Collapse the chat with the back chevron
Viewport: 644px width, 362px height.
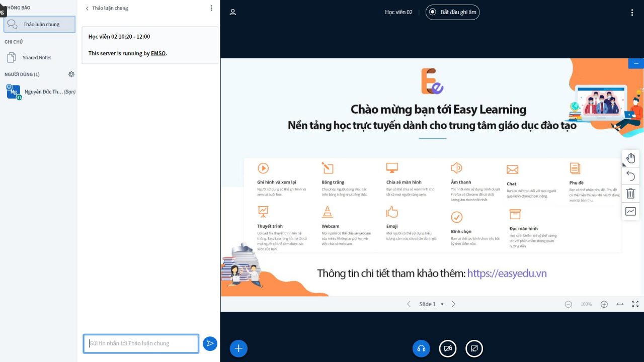click(x=86, y=8)
